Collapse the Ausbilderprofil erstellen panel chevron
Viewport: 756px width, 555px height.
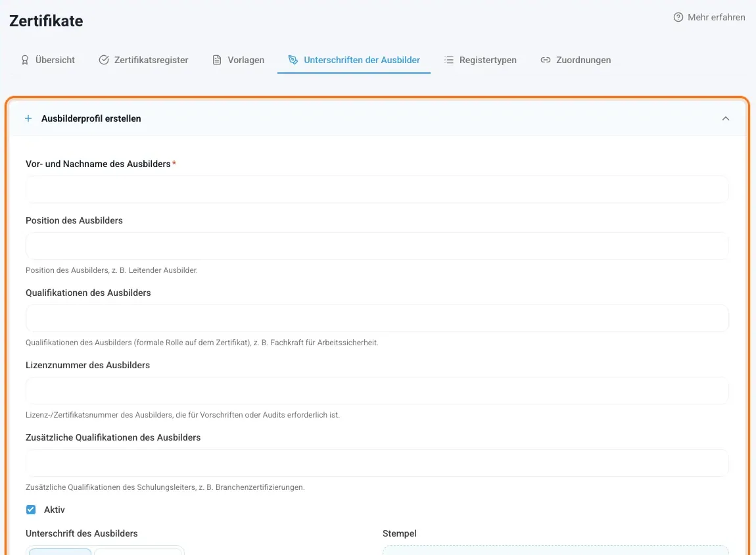click(x=726, y=118)
